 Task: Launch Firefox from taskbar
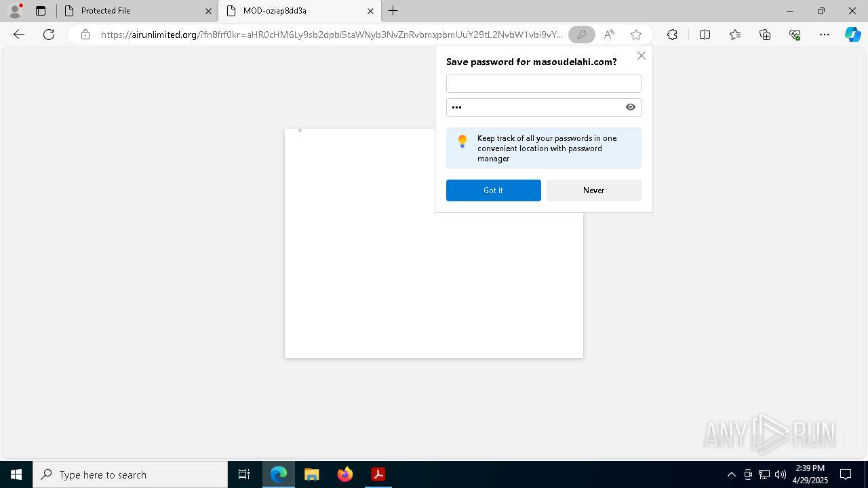345,474
